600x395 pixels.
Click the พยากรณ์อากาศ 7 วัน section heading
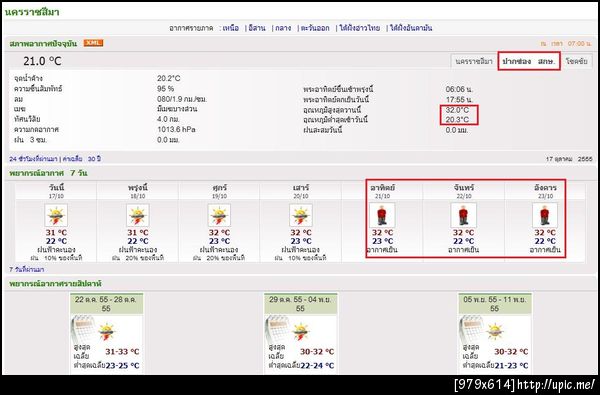click(48, 173)
